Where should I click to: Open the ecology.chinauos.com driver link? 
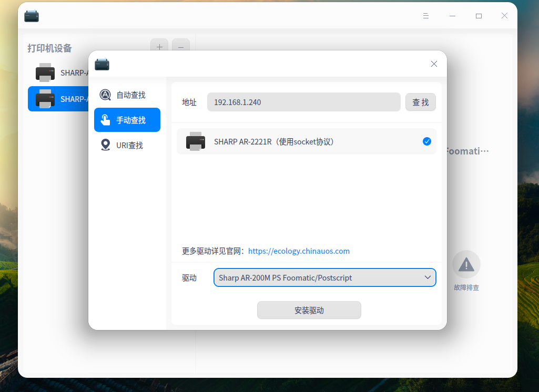click(x=299, y=251)
